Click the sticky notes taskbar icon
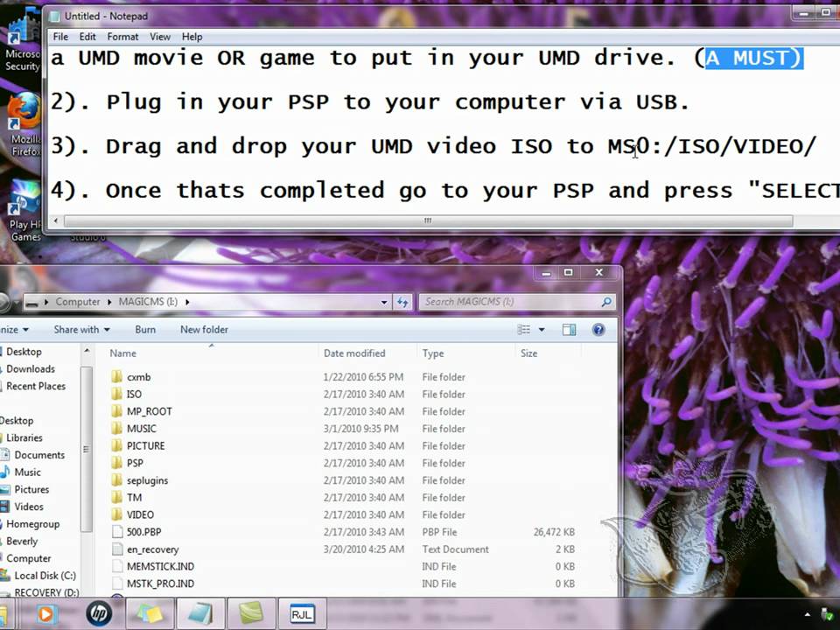Viewport: 840px width, 630px height. (x=150, y=614)
